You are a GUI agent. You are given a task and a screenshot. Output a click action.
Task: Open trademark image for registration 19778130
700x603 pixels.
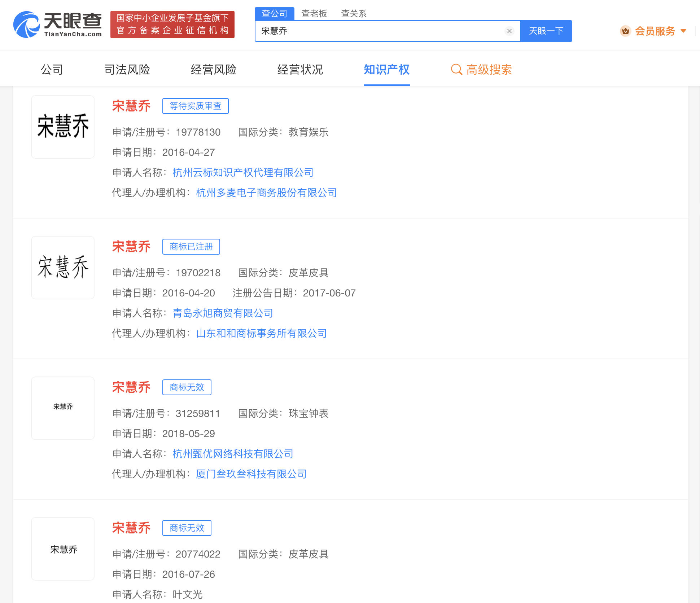(63, 127)
